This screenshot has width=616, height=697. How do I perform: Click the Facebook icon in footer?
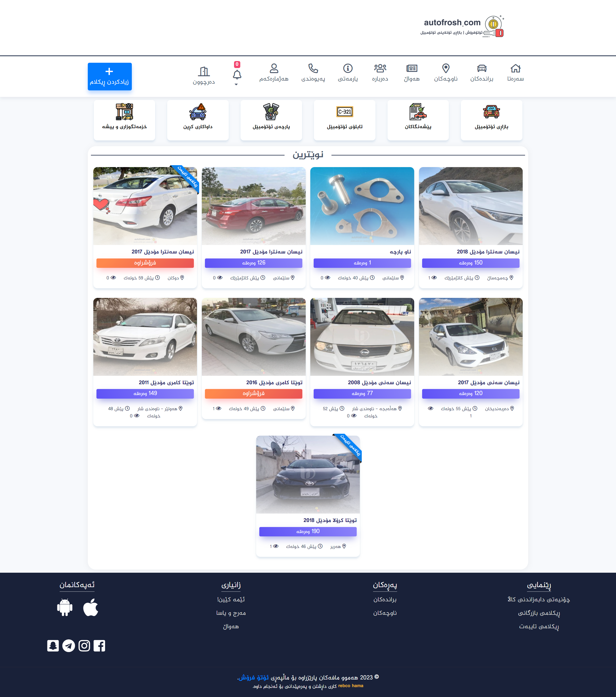tap(99, 646)
